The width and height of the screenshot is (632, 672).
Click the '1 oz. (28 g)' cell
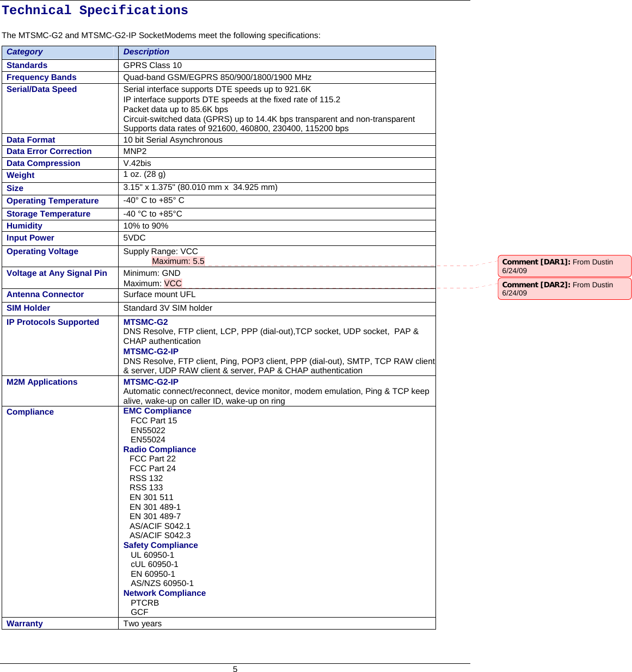[x=144, y=174]
